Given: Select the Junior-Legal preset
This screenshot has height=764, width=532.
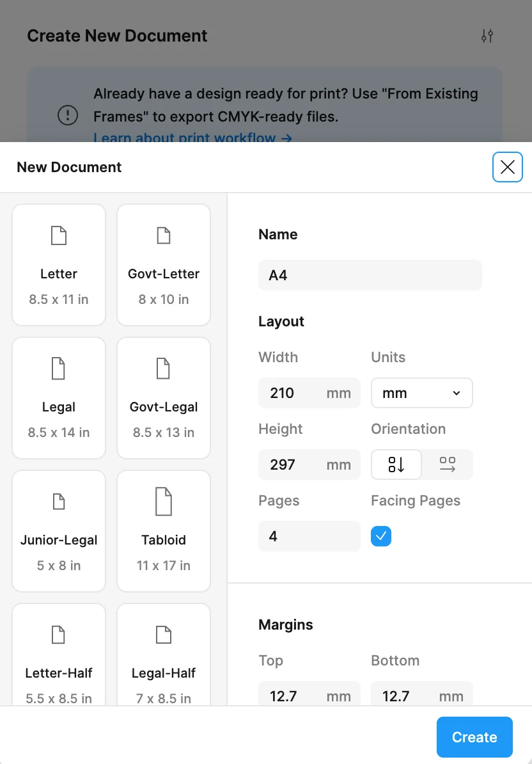Looking at the screenshot, I should click(x=59, y=530).
